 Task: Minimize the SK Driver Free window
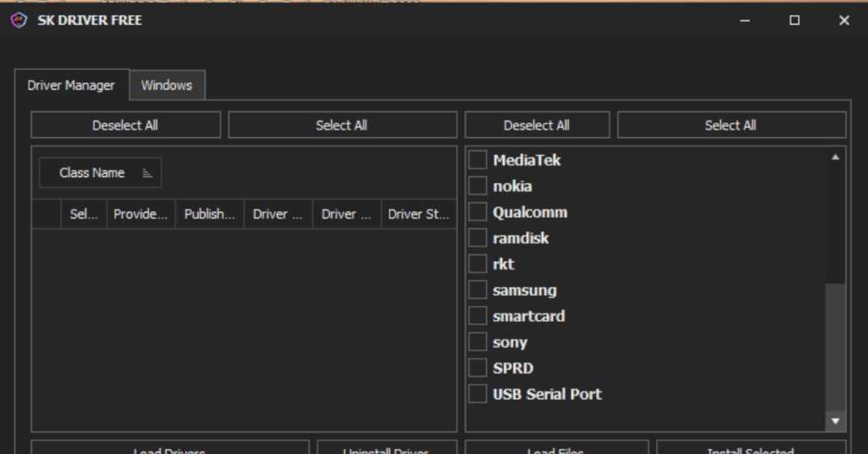click(x=745, y=20)
